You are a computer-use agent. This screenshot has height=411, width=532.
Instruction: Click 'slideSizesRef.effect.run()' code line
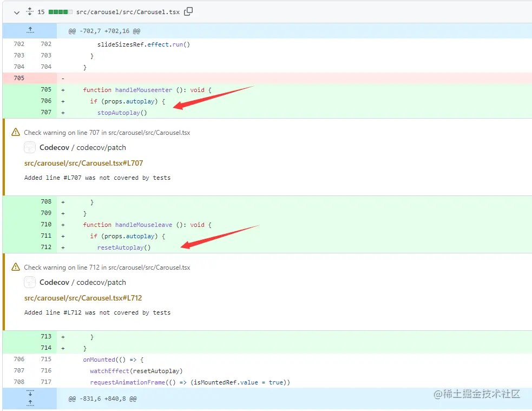point(143,44)
